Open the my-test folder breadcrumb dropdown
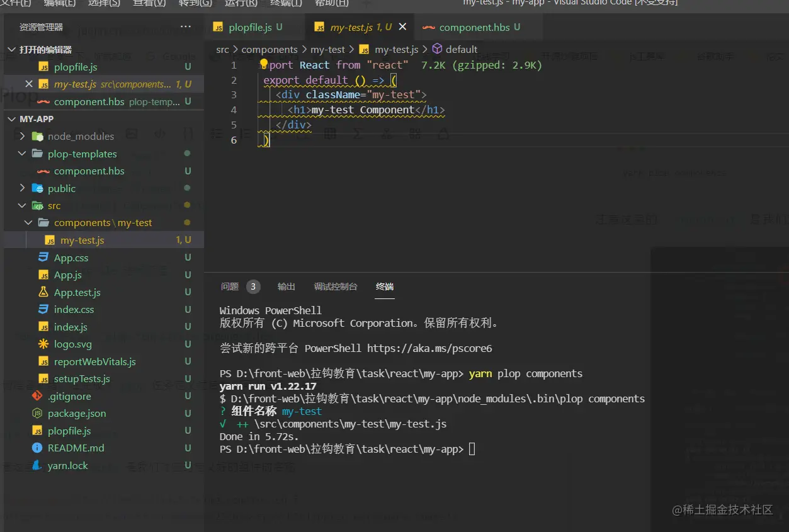Image resolution: width=789 pixels, height=532 pixels. [327, 49]
